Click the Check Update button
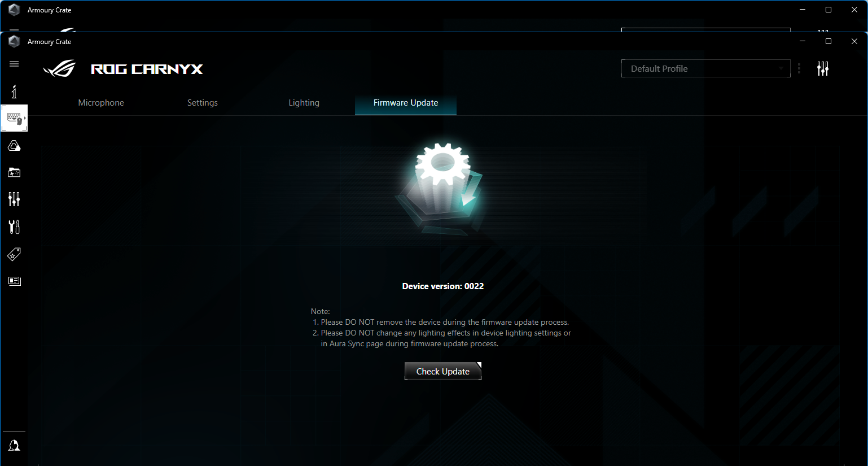Screen dimensions: 868x466 pyautogui.click(x=443, y=371)
